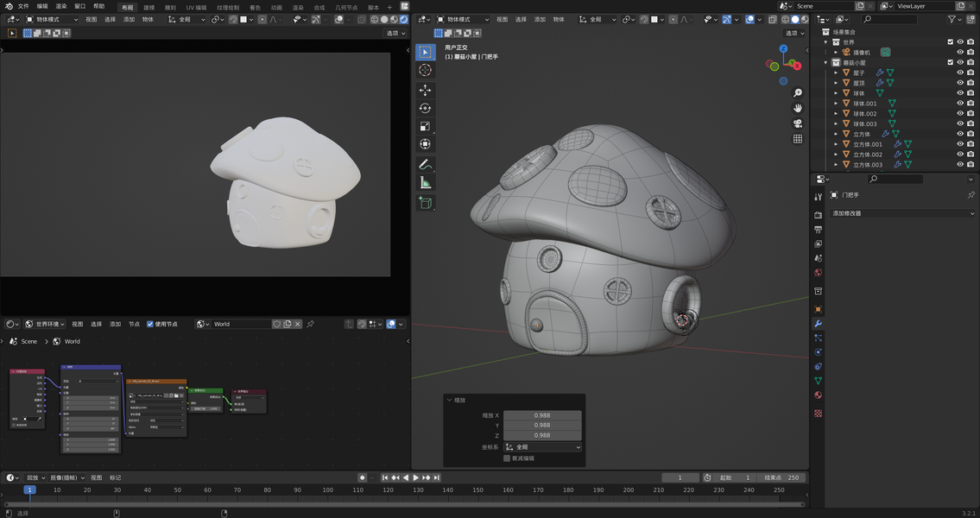This screenshot has height=518, width=980.
Task: Click 缩放 Z value field
Action: [x=542, y=435]
